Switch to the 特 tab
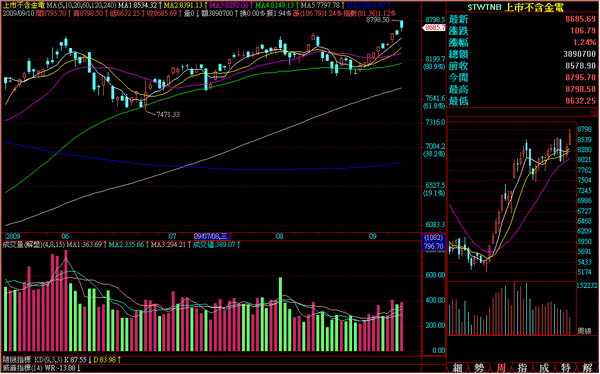The image size is (600, 374). [x=566, y=368]
